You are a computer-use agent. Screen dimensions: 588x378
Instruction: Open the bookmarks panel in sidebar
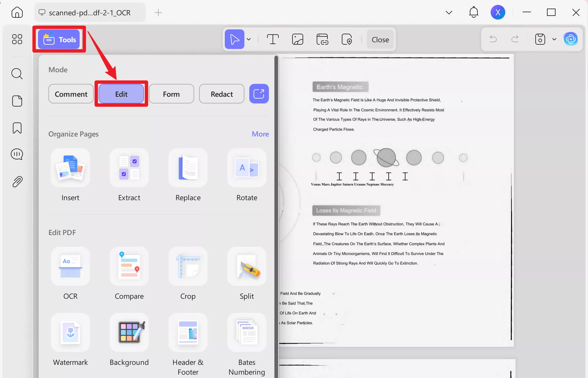click(17, 128)
